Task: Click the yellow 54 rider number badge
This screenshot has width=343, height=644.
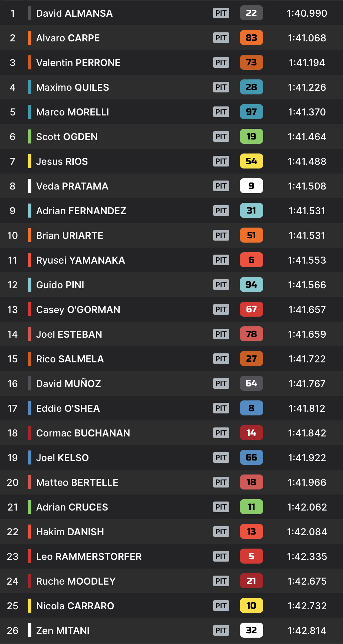Action: pyautogui.click(x=251, y=161)
